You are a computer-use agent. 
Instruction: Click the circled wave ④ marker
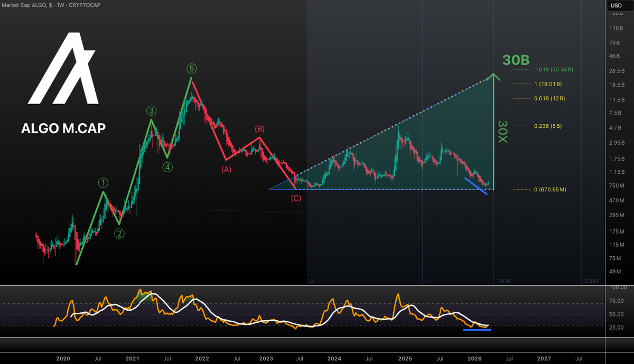[x=167, y=166]
